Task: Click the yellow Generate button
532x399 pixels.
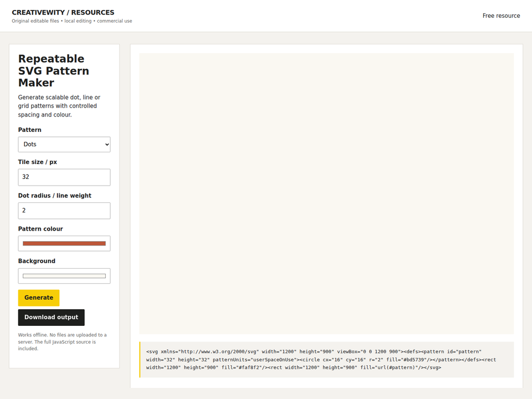Action: pos(39,298)
